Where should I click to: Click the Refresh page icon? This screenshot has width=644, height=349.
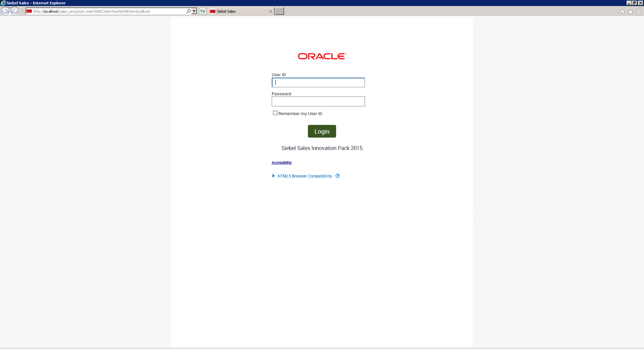click(x=203, y=11)
